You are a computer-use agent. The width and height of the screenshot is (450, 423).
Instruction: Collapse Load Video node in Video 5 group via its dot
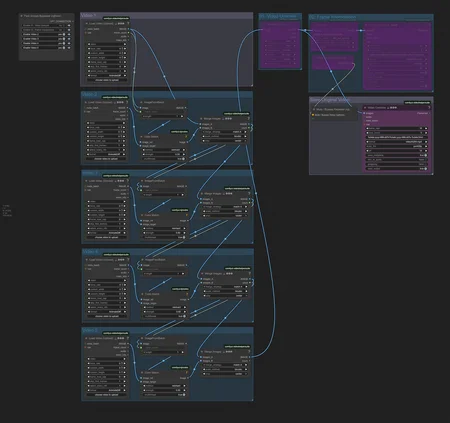click(87, 338)
